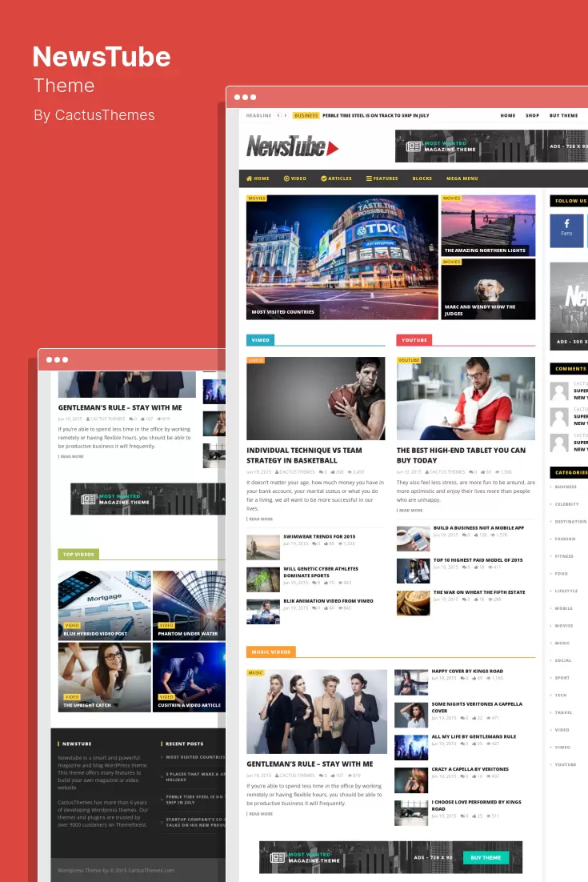Viewport: 588px width, 882px height.
Task: Select the Fitness category
Action: coord(564,556)
